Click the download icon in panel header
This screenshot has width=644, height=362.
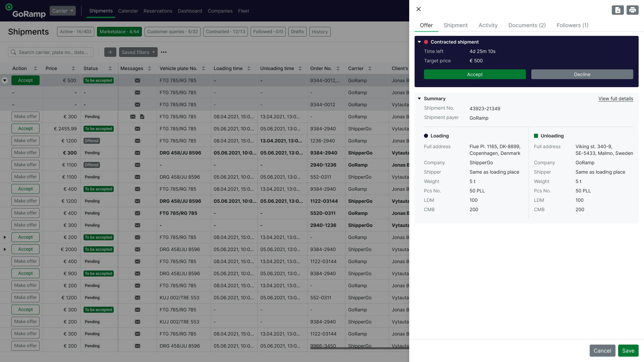coord(618,10)
